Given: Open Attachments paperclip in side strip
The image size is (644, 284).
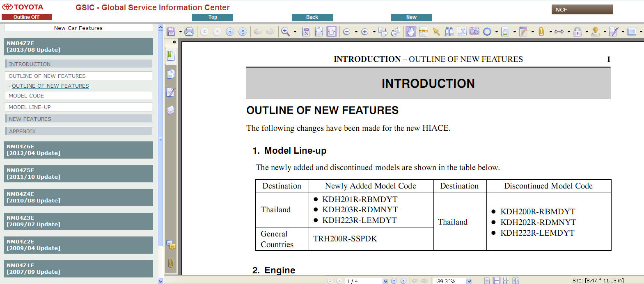Looking at the screenshot, I should [x=171, y=263].
